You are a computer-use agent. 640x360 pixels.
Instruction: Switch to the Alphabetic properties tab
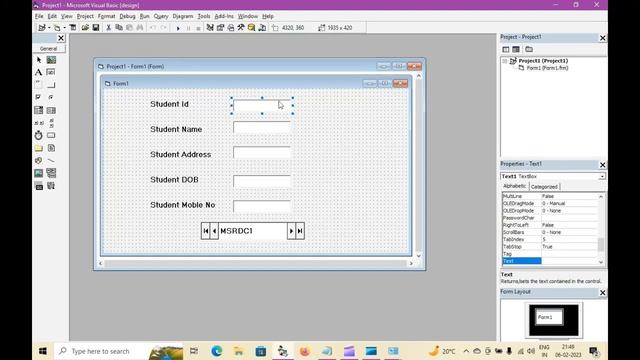514,186
